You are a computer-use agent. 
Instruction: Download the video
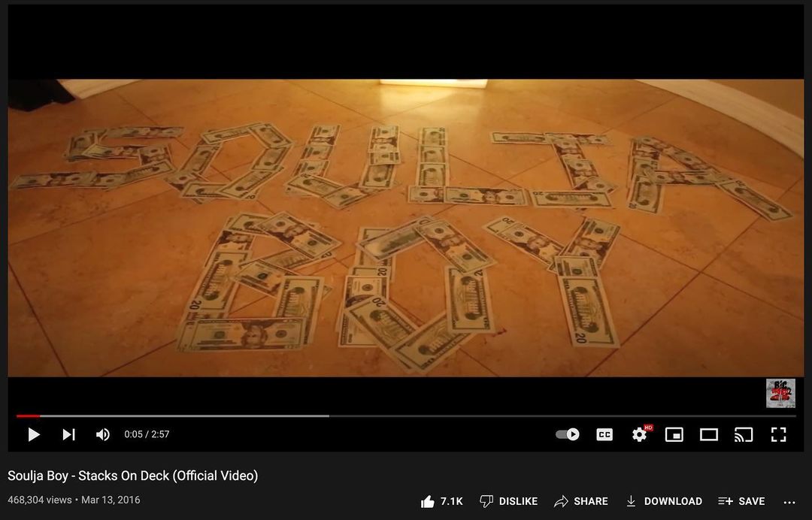point(664,501)
